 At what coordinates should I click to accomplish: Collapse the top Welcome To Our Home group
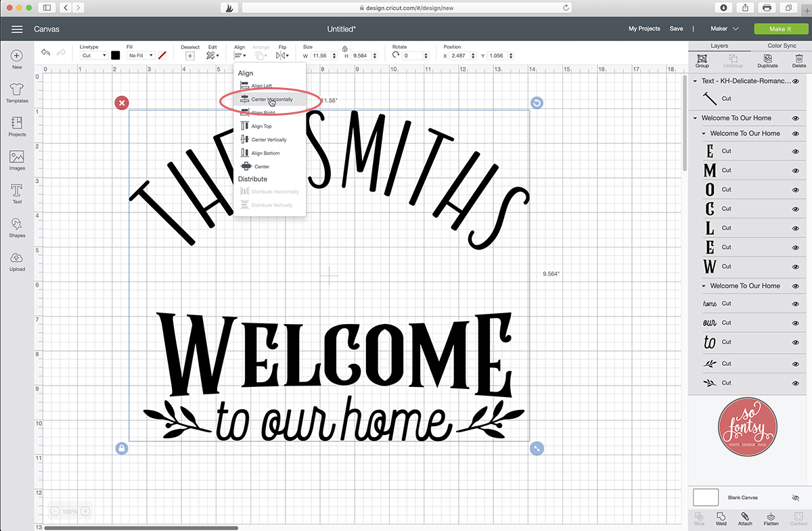pos(695,118)
